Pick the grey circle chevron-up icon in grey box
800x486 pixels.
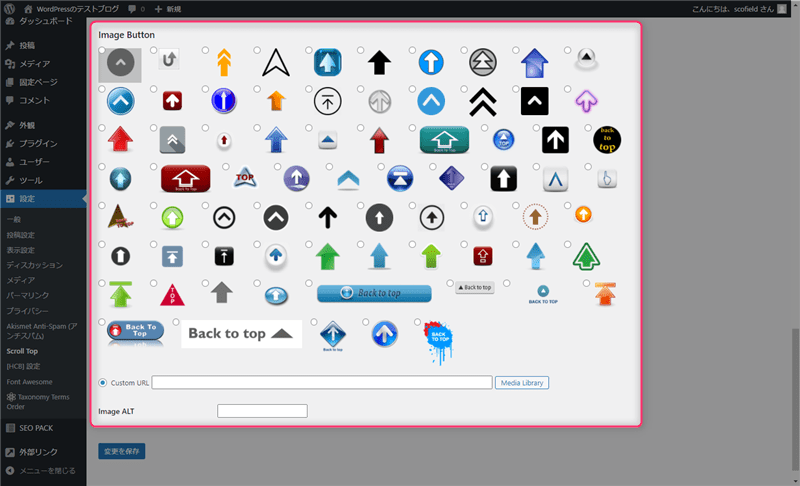120,65
